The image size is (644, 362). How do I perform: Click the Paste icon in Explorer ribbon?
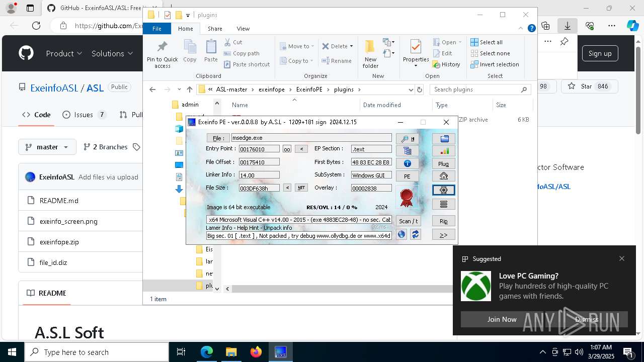click(211, 51)
